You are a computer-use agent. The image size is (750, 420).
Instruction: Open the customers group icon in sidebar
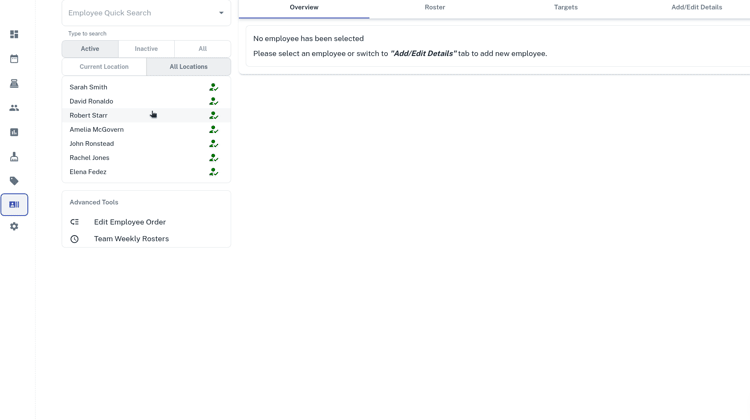pyautogui.click(x=14, y=108)
